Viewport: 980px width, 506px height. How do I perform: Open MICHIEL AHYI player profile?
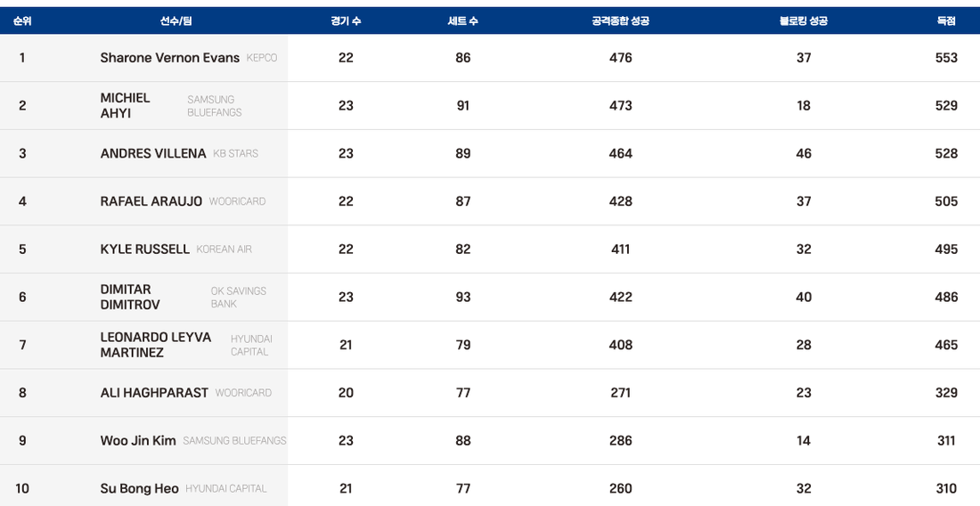[x=125, y=105]
